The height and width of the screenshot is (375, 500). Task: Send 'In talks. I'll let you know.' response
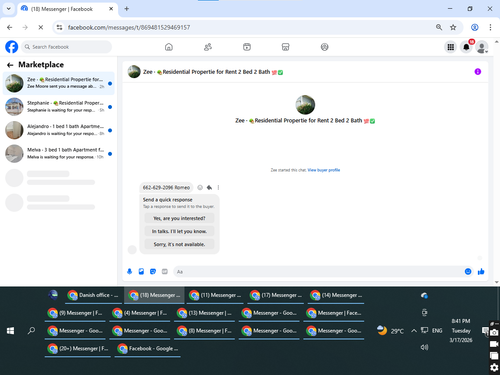tap(179, 231)
